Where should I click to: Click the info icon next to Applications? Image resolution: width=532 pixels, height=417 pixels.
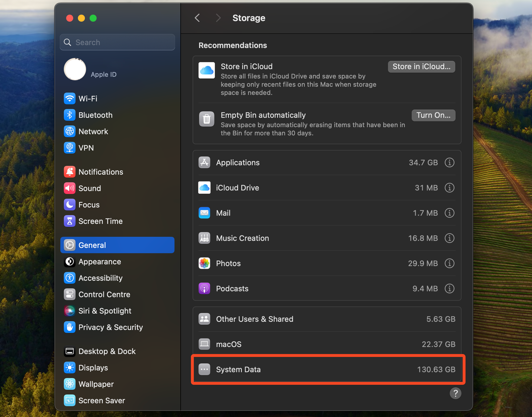coord(449,163)
